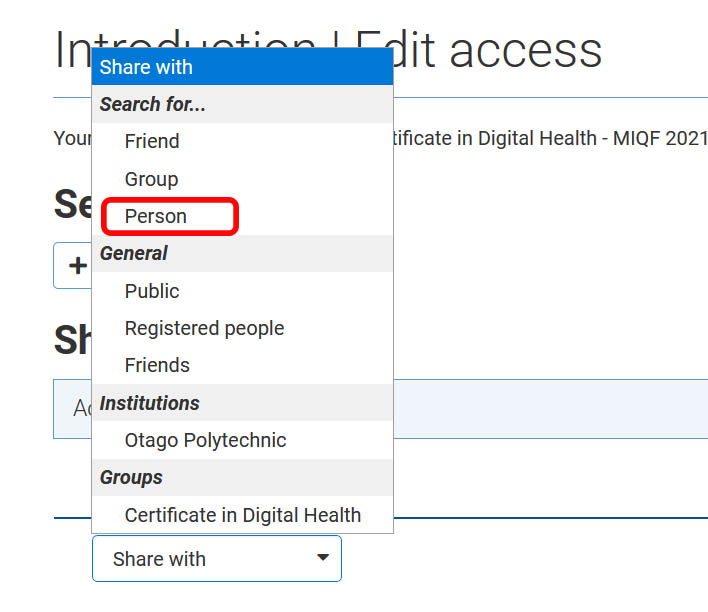Click the light blue panel behind the list
Image resolution: width=708 pixels, height=612 pixels.
[550, 408]
